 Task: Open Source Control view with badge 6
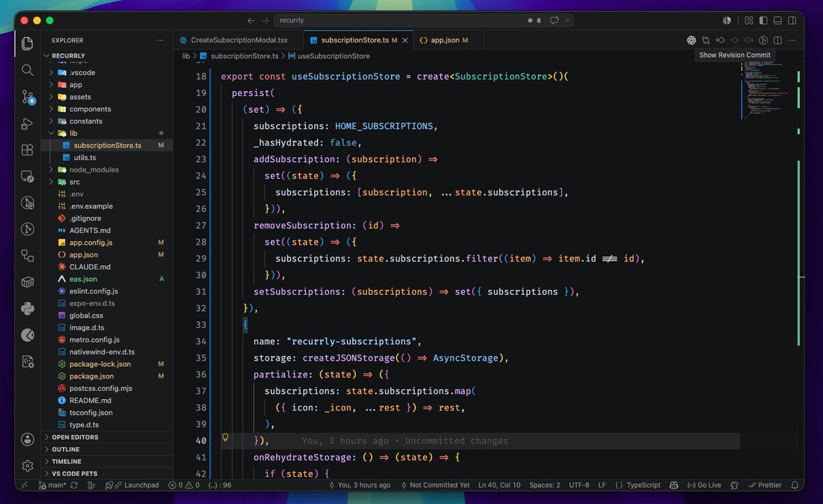pos(27,97)
